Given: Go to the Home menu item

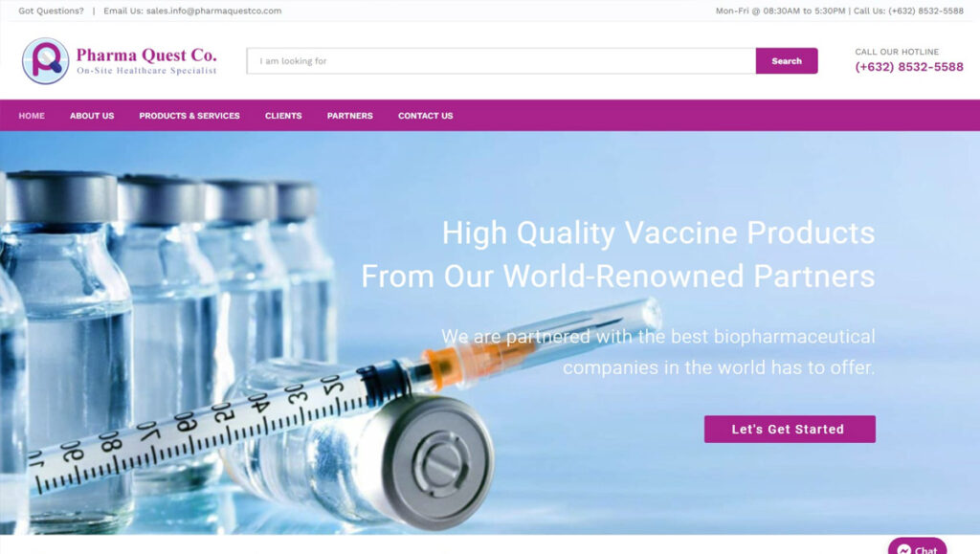Looking at the screenshot, I should pyautogui.click(x=32, y=116).
